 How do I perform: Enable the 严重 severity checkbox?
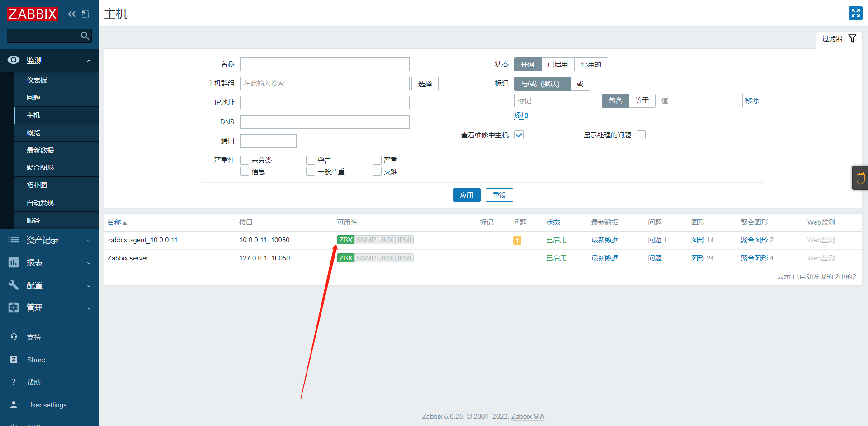pos(377,160)
